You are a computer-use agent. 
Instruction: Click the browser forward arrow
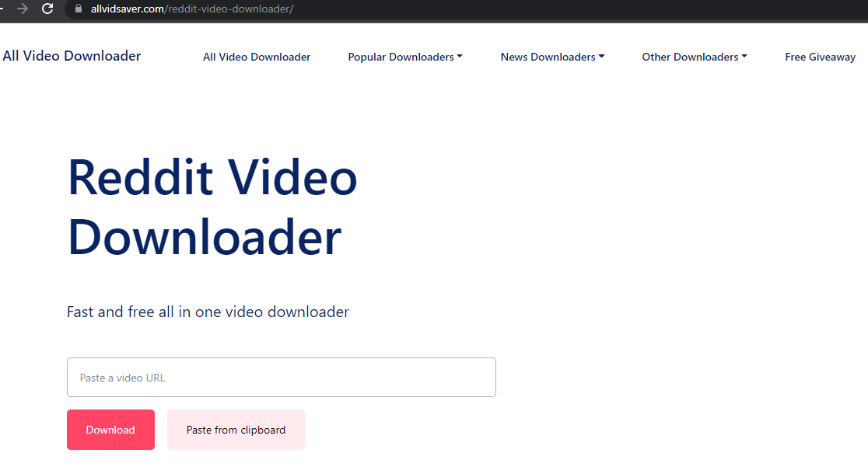22,9
